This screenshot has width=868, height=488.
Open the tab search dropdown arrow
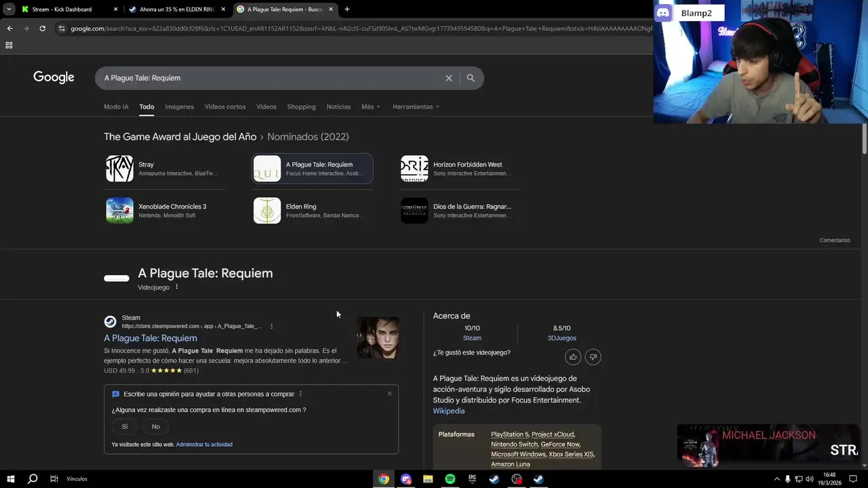point(8,9)
